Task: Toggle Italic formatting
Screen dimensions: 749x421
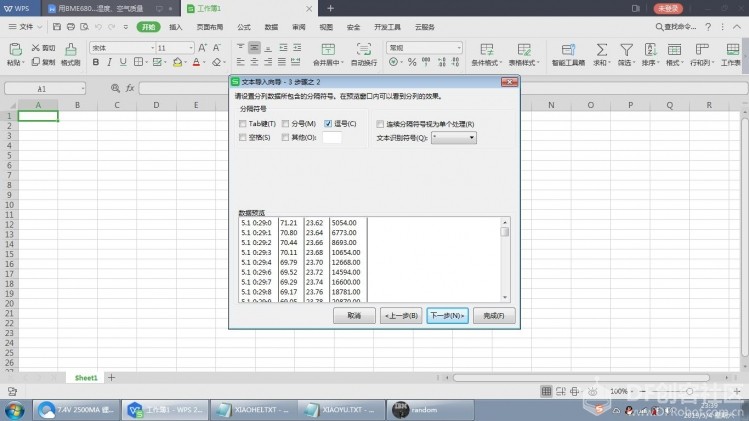Action: [109, 62]
